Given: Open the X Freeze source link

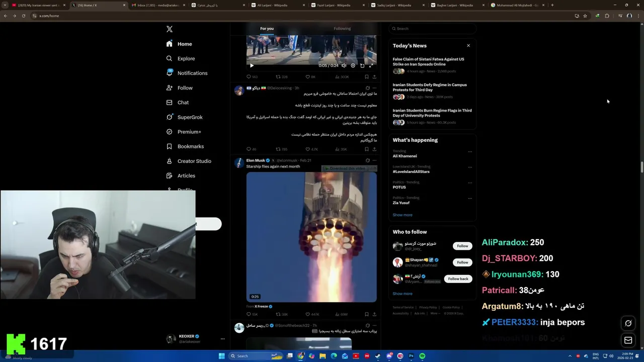Looking at the screenshot, I should [x=262, y=306].
